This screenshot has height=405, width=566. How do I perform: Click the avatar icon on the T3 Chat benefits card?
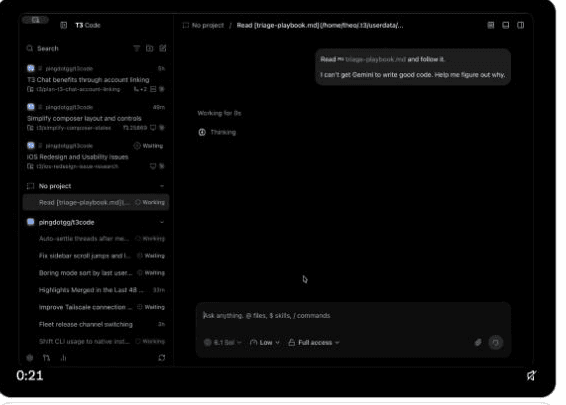[31, 68]
